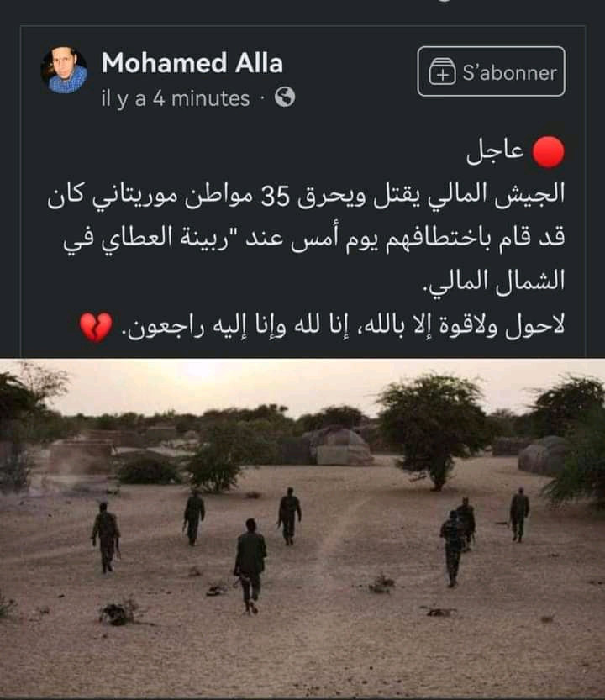The height and width of the screenshot is (700, 605).
Task: Tap the S'abonner button
Action: point(492,71)
